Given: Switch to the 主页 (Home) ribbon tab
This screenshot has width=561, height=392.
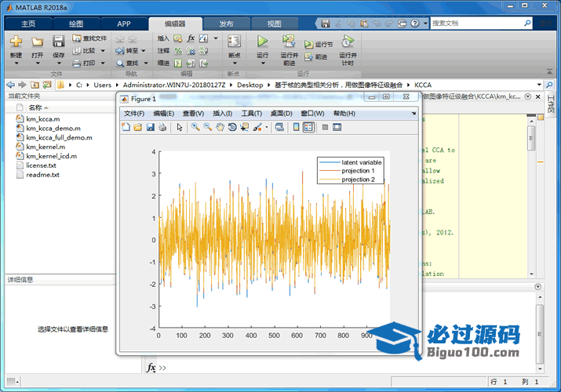Looking at the screenshot, I should point(28,24).
